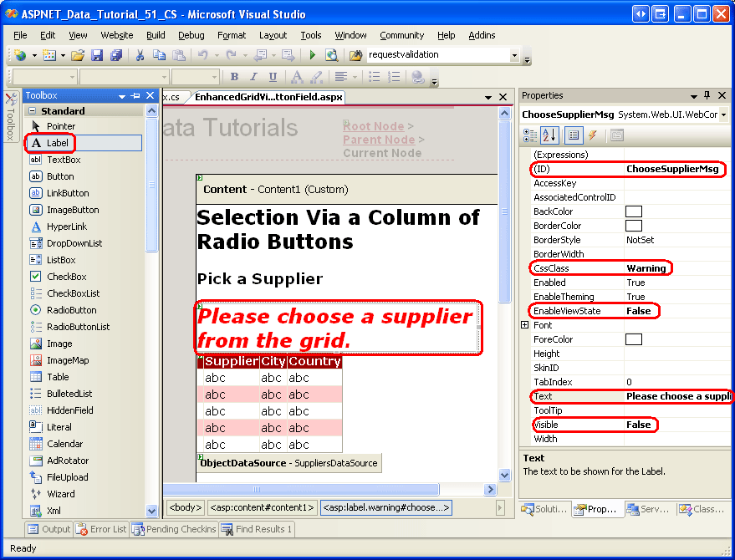Viewport: 735px width, 560px height.
Task: Click the Cut scissors icon
Action: [140, 55]
